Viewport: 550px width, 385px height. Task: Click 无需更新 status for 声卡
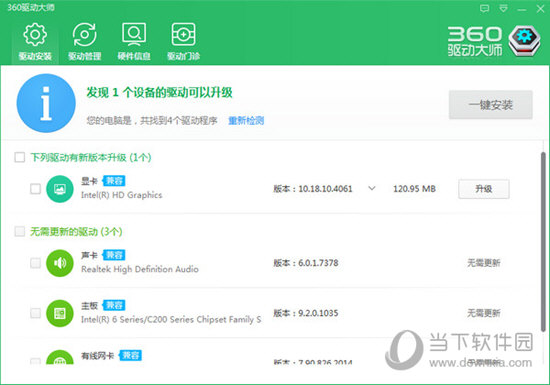pyautogui.click(x=484, y=263)
